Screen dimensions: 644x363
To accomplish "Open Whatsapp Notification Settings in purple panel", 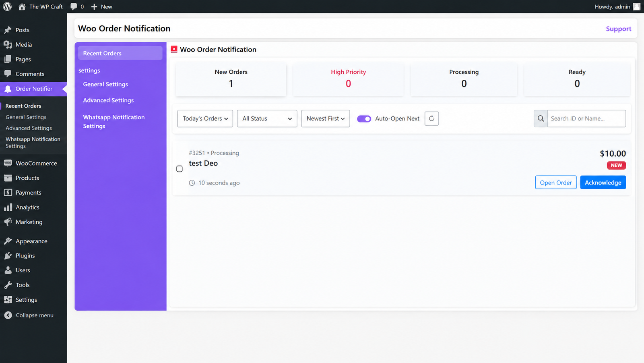I will point(114,122).
